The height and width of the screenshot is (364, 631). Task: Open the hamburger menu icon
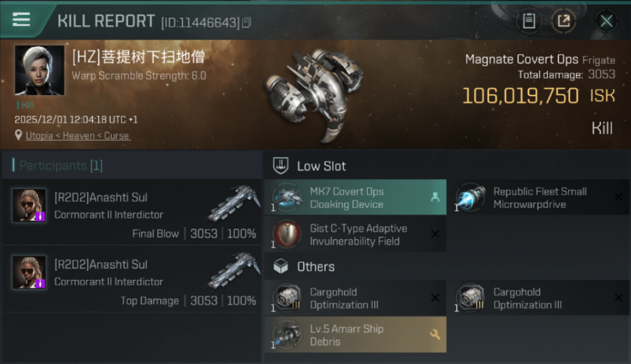click(x=21, y=19)
